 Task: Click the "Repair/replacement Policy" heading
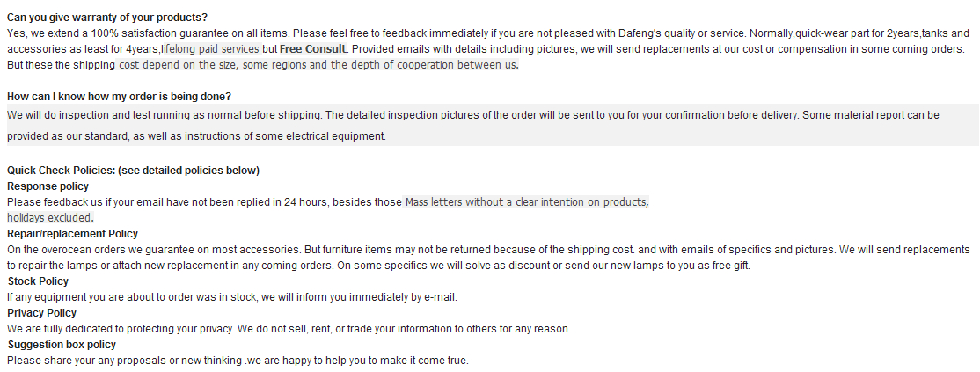point(72,234)
